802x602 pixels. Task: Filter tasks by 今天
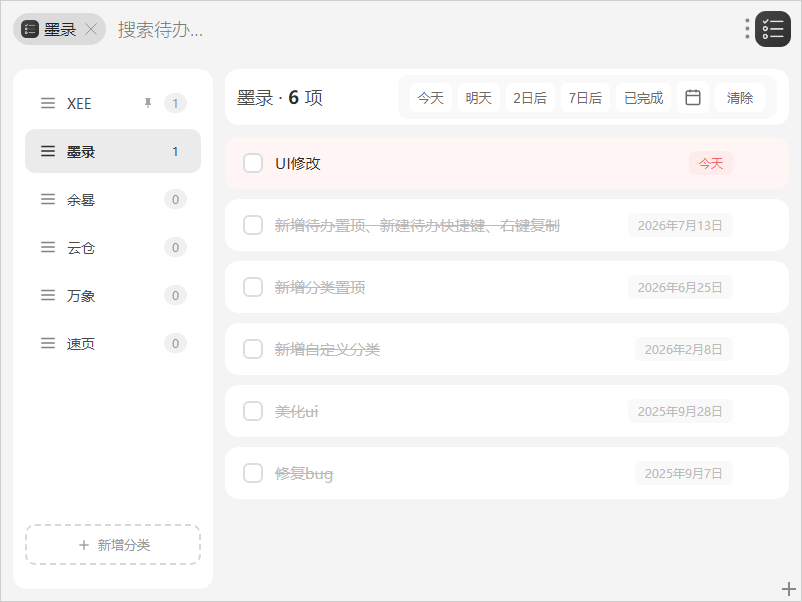(x=431, y=97)
